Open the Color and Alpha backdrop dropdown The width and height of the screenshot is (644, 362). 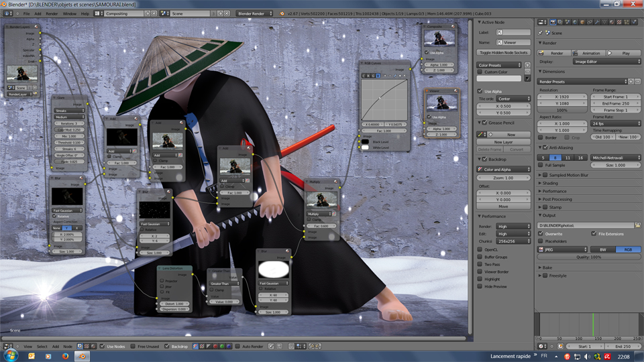[x=504, y=169]
